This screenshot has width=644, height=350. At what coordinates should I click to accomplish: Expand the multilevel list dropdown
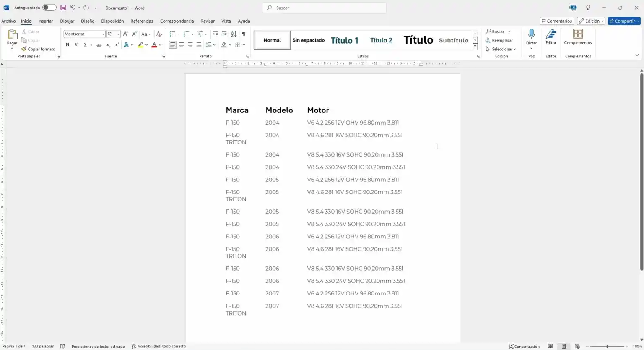pos(206,34)
